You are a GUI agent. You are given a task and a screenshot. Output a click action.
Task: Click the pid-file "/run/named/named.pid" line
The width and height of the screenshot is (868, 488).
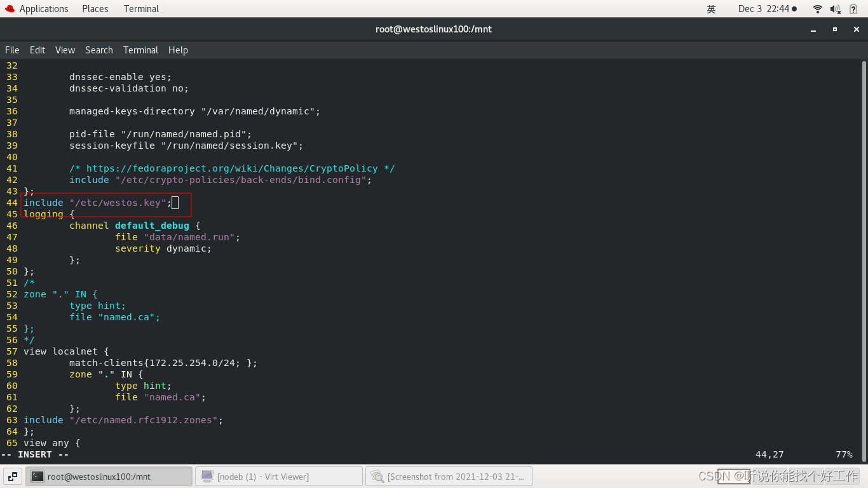tap(161, 134)
